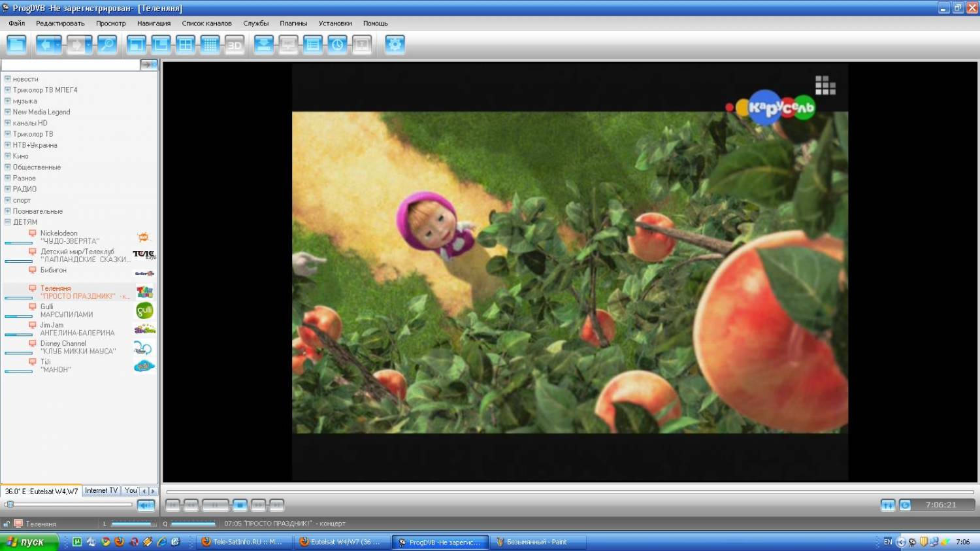
Task: Click the volume slider handle
Action: click(x=9, y=504)
